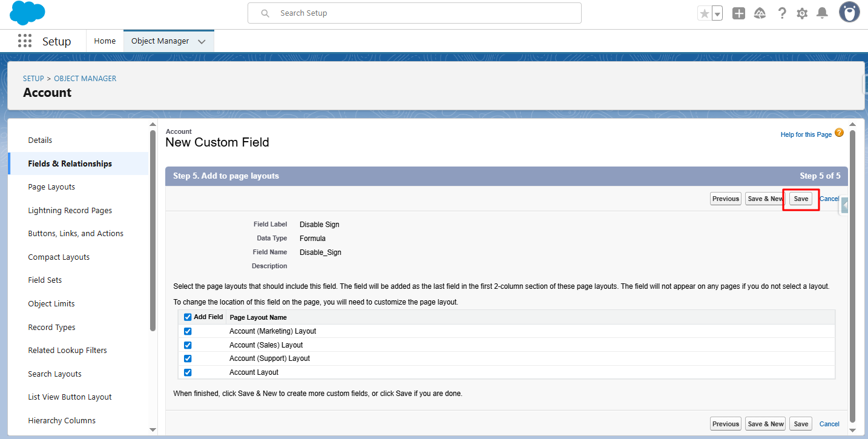Expand the favorites list dropdown arrow
The height and width of the screenshot is (439, 868).
[717, 13]
